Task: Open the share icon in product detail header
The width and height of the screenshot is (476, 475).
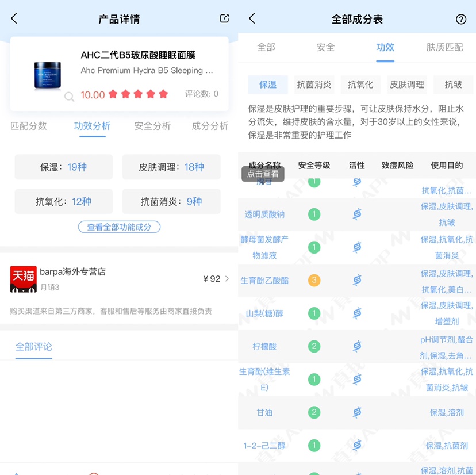Action: point(224,18)
